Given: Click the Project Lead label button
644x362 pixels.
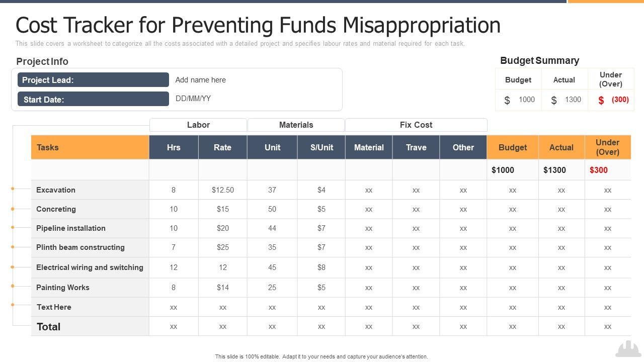Looking at the screenshot, I should (93, 80).
